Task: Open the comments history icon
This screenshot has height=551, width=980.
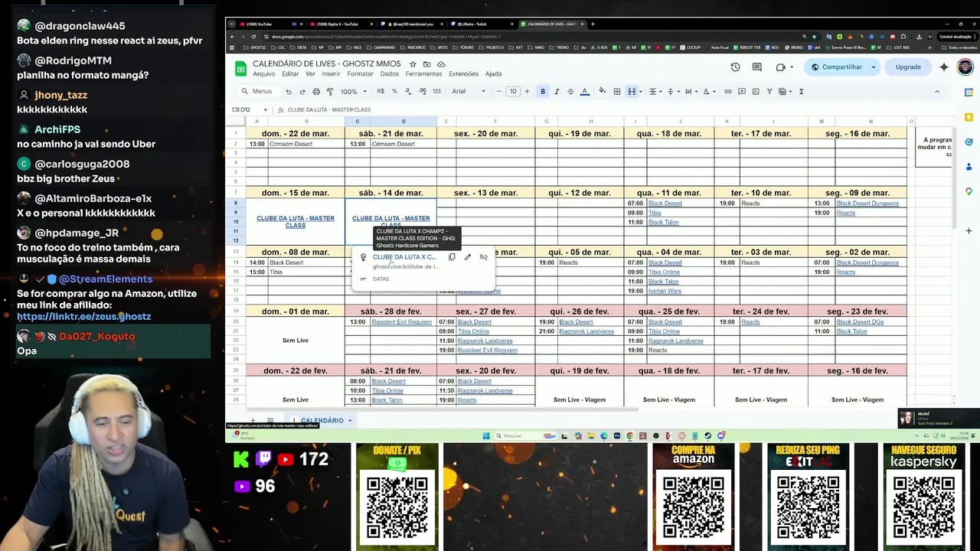Action: pyautogui.click(x=756, y=67)
